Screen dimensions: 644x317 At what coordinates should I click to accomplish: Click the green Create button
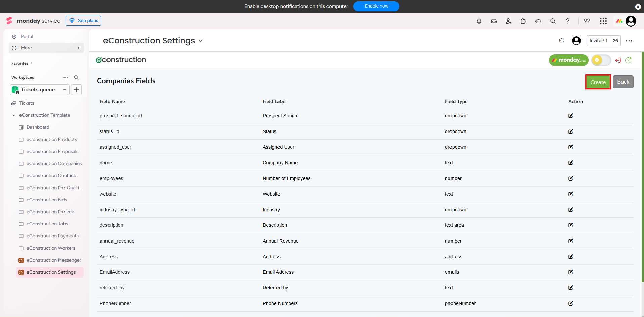[598, 82]
